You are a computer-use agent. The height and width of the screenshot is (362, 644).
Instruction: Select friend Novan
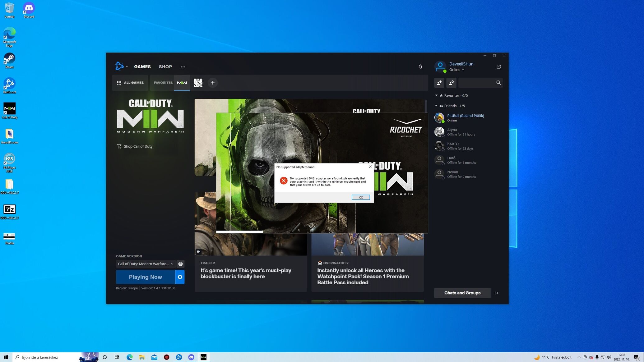click(x=468, y=174)
